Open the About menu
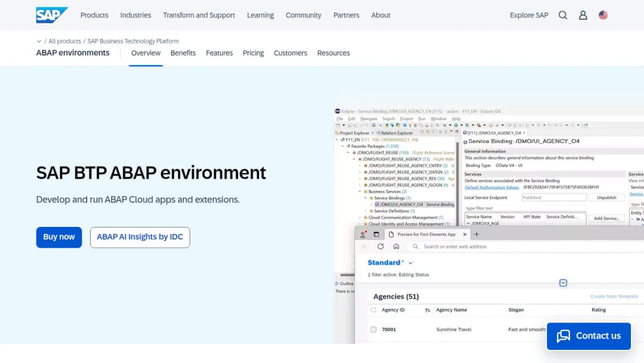 tap(380, 15)
